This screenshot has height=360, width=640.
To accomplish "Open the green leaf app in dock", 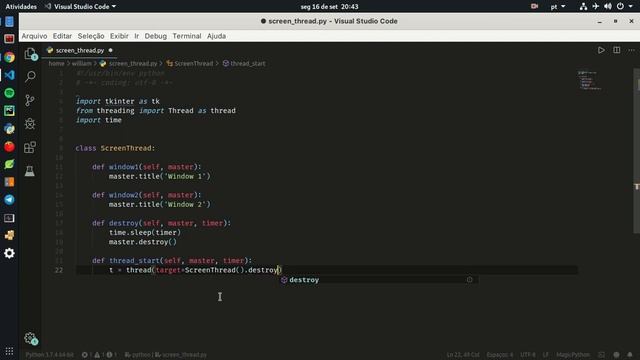I will click(x=9, y=164).
